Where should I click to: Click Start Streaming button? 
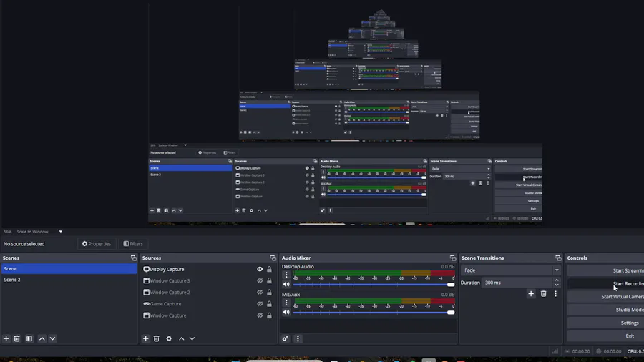[605, 270]
